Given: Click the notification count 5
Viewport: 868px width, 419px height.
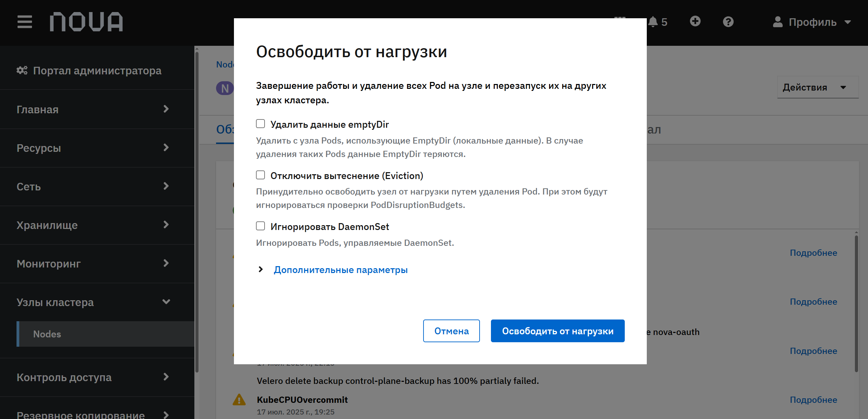Looking at the screenshot, I should (x=664, y=22).
